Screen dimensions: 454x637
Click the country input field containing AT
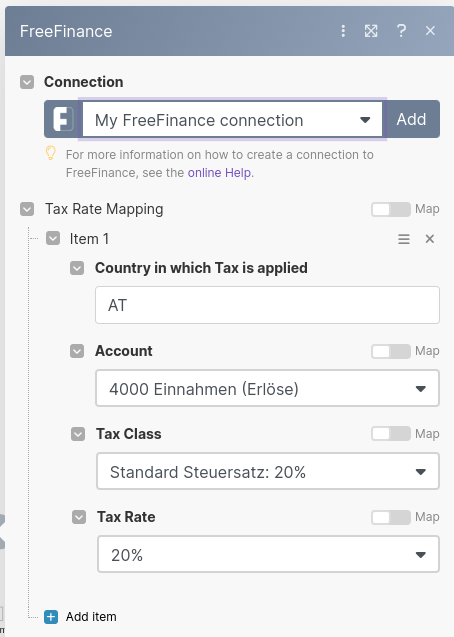[x=267, y=305]
